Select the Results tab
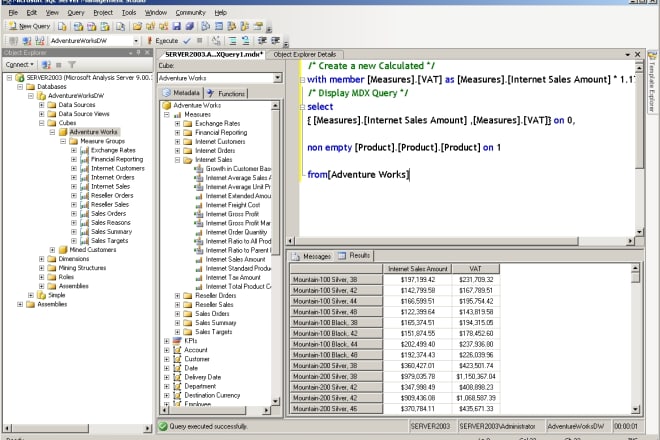This screenshot has width=660, height=440. [354, 255]
